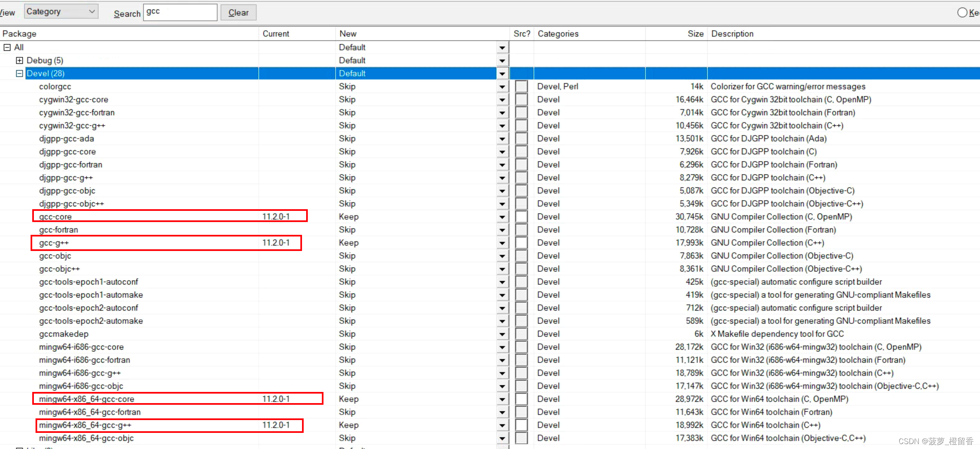This screenshot has width=980, height=449.
Task: Select the gcc-tools-epoch1-autoconf package name
Action: click(88, 282)
